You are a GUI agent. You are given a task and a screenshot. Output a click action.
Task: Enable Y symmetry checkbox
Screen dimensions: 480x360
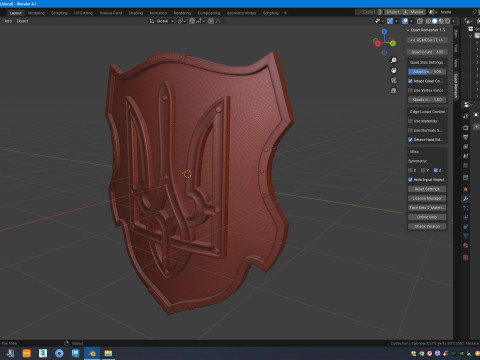423,170
